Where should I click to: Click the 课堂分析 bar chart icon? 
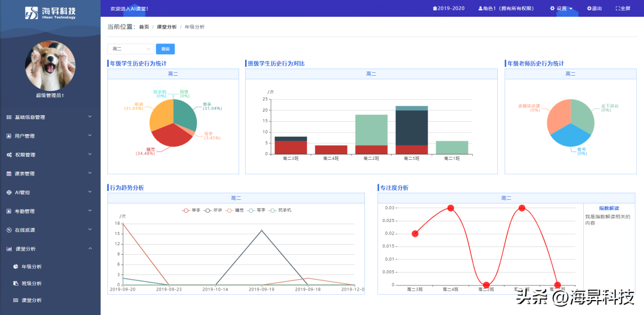click(x=9, y=249)
